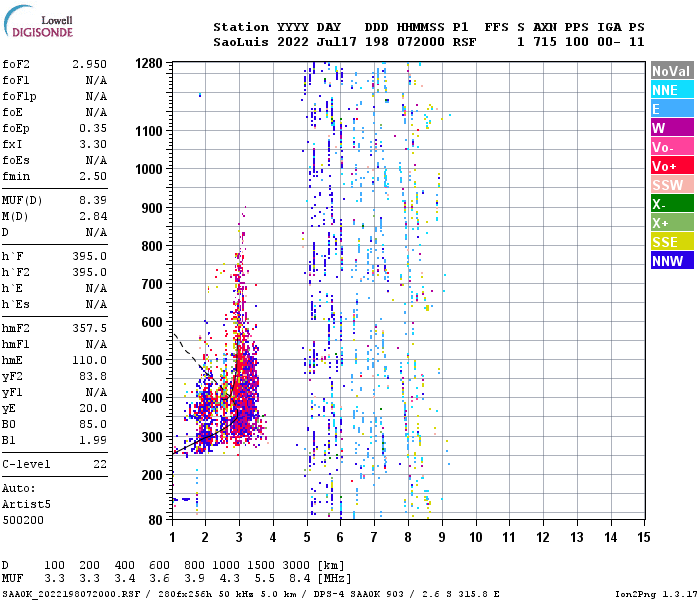
Task: Click the fxI value 3.30
Action: (x=93, y=144)
